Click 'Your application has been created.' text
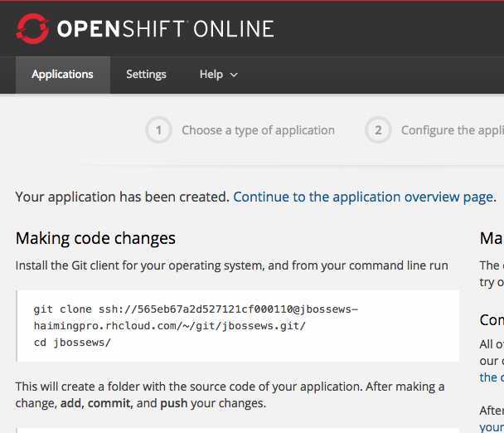This screenshot has height=433, width=504. click(123, 197)
